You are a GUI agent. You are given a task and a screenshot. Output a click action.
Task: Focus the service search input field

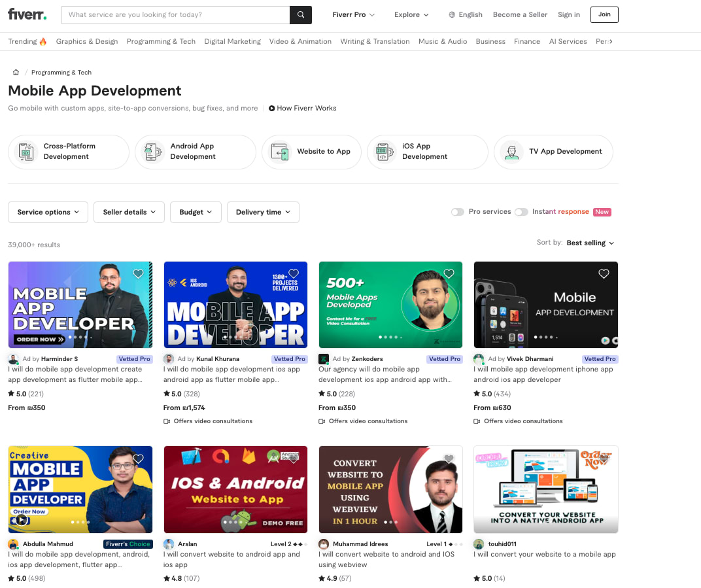176,15
